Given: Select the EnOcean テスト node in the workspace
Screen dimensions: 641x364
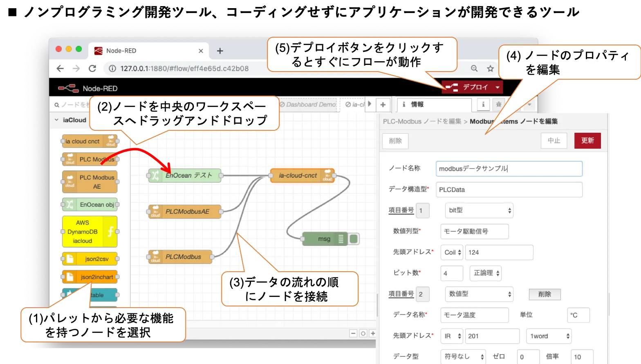Looking at the screenshot, I should click(185, 175).
